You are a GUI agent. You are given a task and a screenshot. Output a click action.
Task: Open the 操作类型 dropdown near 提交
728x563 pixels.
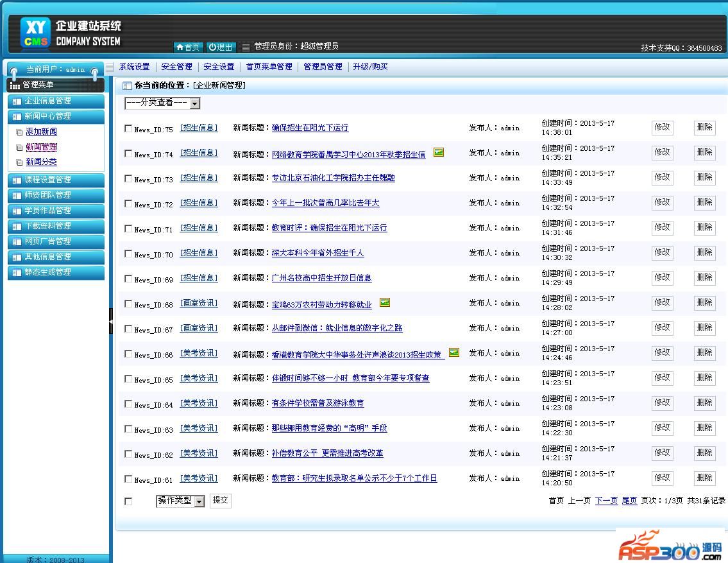coord(180,501)
